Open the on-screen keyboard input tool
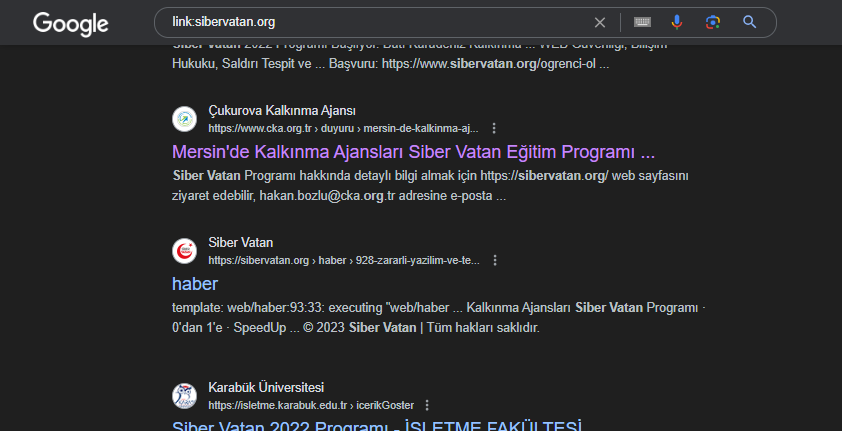The width and height of the screenshot is (842, 431). pyautogui.click(x=642, y=22)
